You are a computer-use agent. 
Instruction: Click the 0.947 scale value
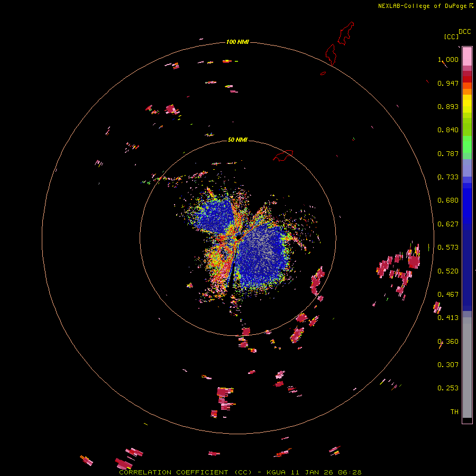point(448,83)
